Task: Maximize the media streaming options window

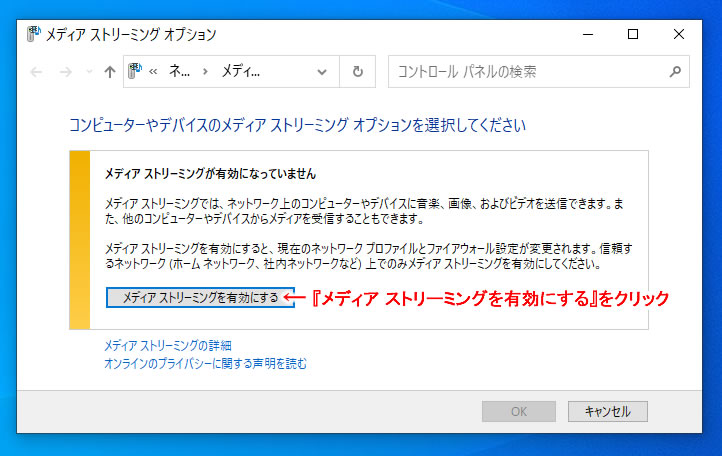Action: pyautogui.click(x=633, y=34)
